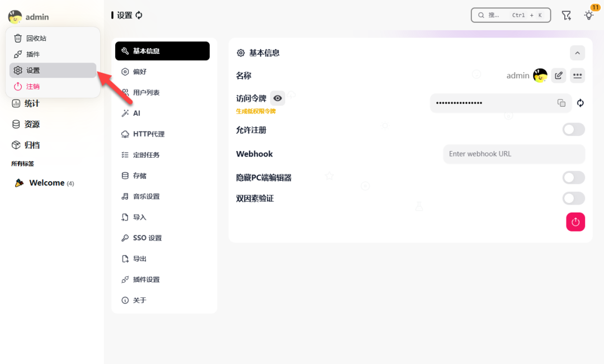
Task: Click the refresh icon beside the 设置 title
Action: (139, 15)
